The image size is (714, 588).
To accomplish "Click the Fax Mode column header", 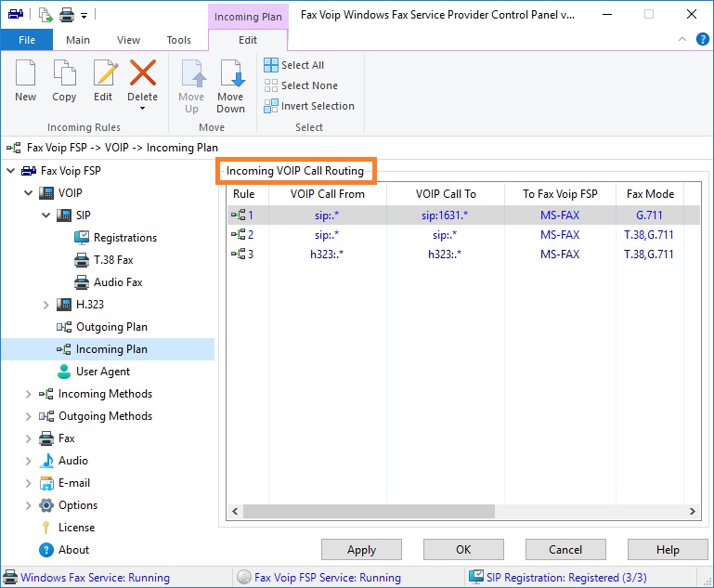I will pyautogui.click(x=650, y=194).
